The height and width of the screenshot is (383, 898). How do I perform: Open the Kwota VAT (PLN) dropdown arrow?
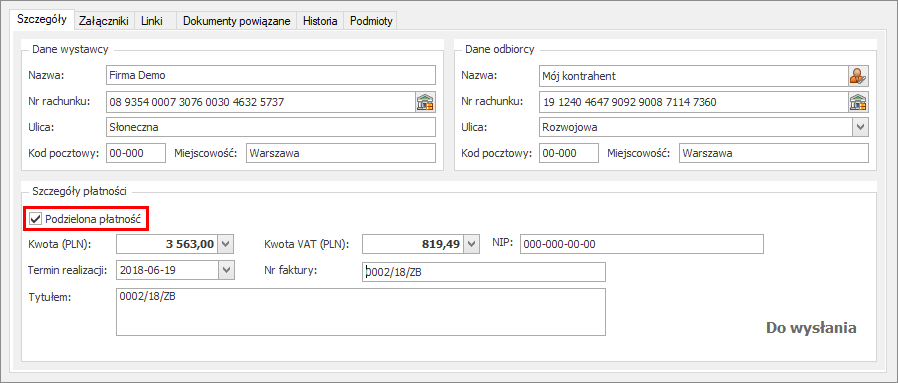471,244
